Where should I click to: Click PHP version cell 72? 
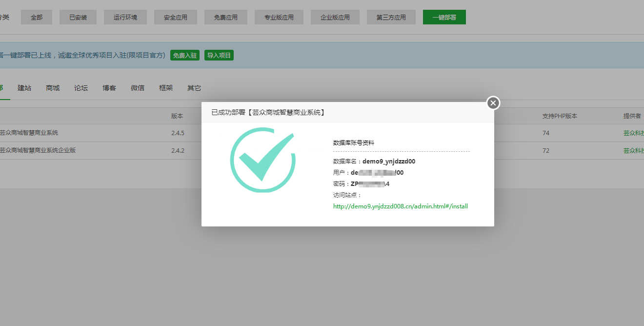(x=546, y=150)
